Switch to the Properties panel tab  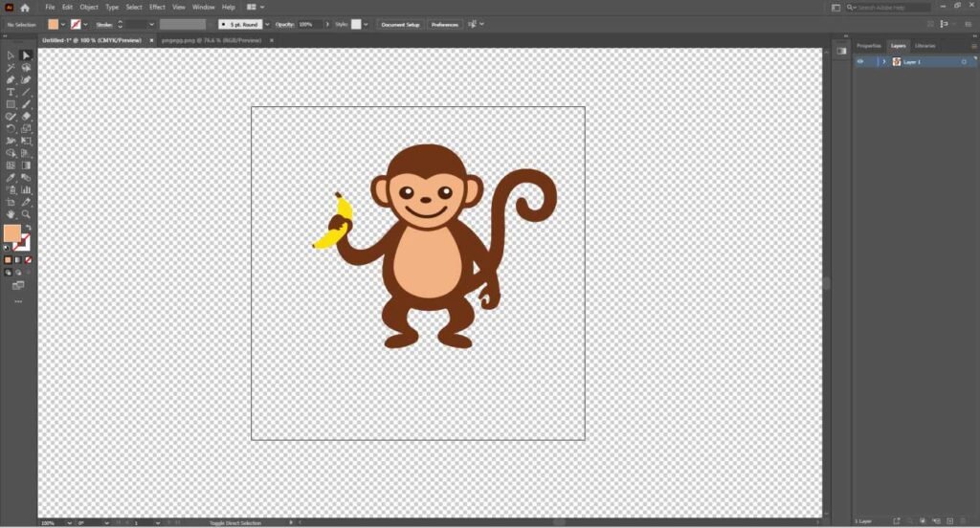click(868, 46)
